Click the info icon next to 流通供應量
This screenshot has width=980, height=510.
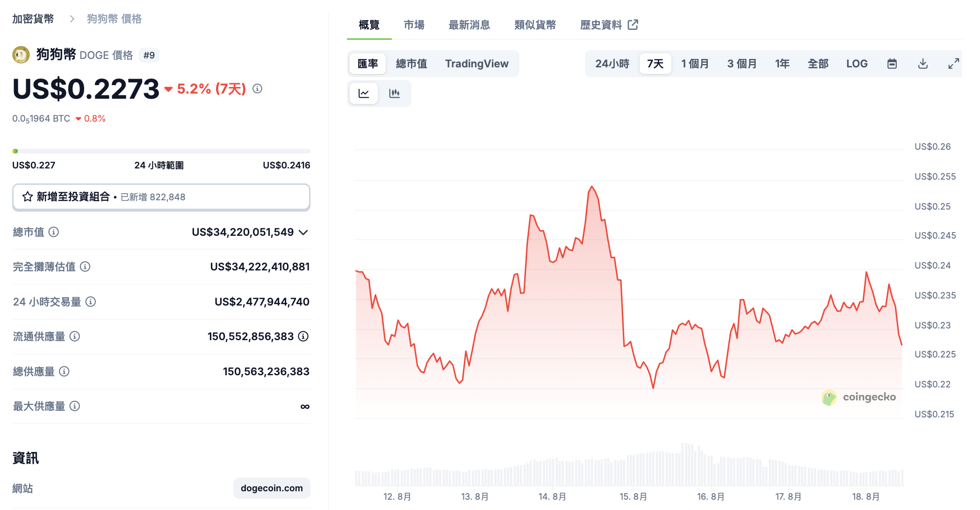[75, 336]
